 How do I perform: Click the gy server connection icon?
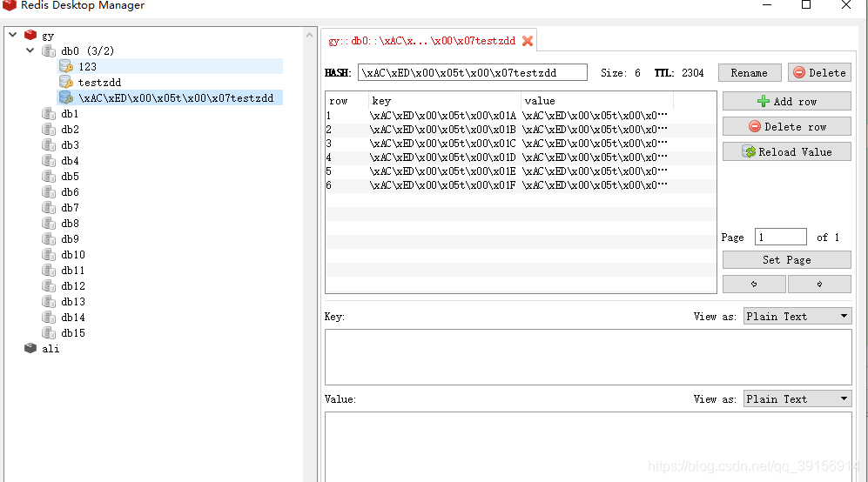point(30,36)
